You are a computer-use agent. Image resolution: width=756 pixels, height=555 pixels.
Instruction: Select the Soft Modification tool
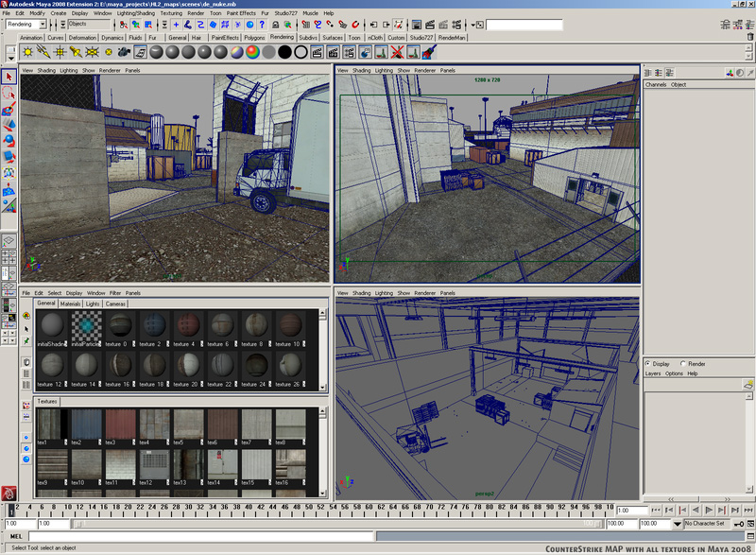(9, 188)
